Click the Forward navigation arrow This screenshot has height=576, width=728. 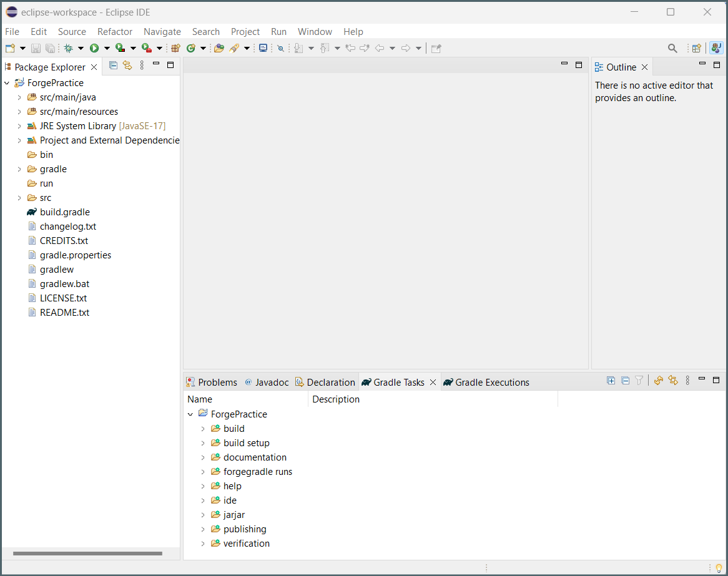pos(406,48)
